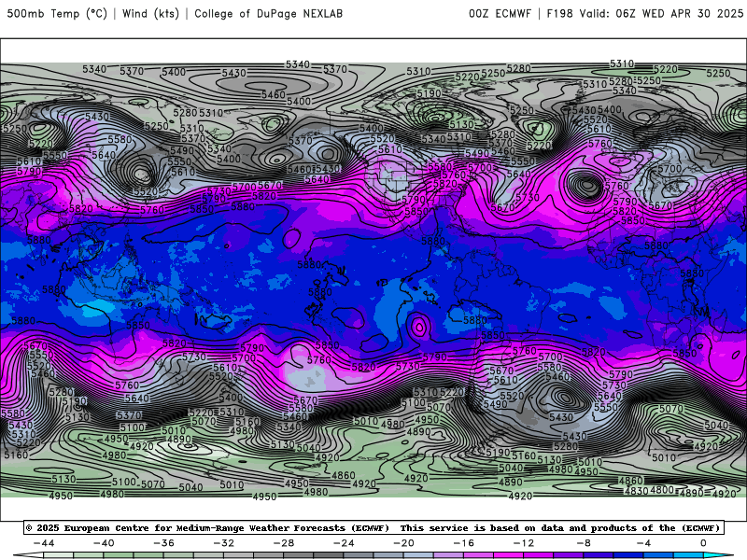Click the ECMWF copyright notice text
This screenshot has width=747, height=560.
click(373, 527)
